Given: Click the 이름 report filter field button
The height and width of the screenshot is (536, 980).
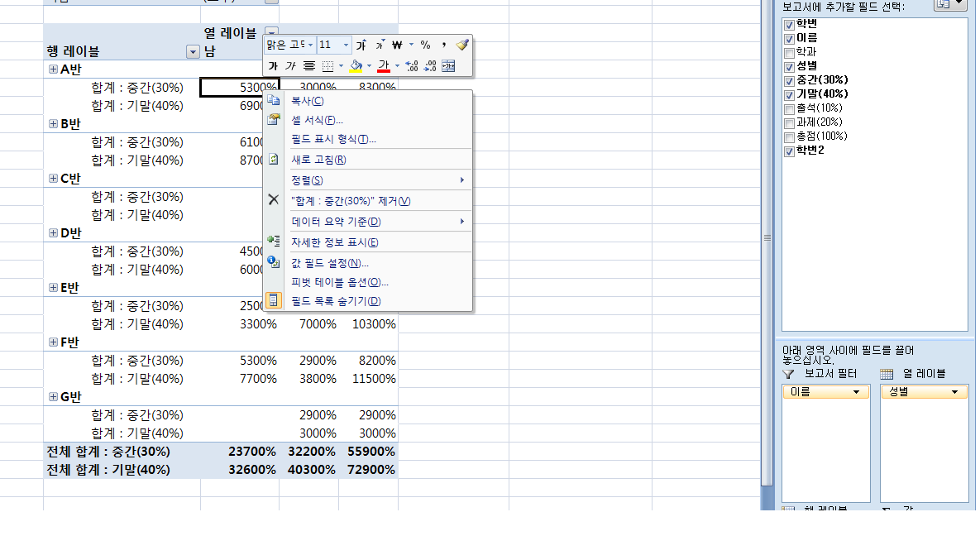Looking at the screenshot, I should point(825,392).
